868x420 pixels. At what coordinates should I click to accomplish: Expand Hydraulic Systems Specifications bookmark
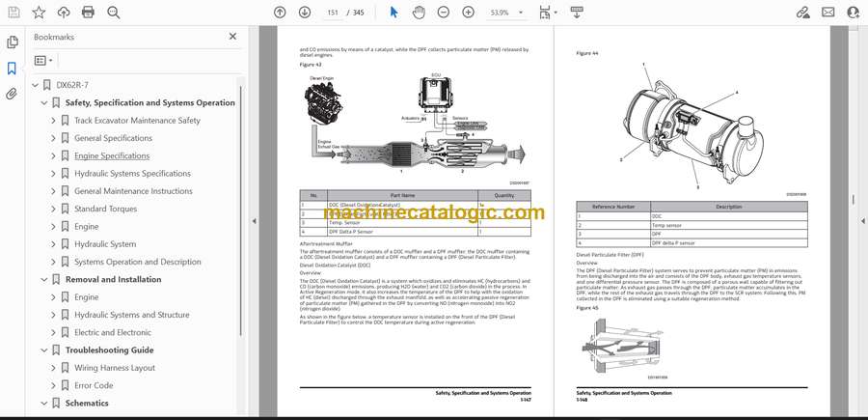point(53,174)
